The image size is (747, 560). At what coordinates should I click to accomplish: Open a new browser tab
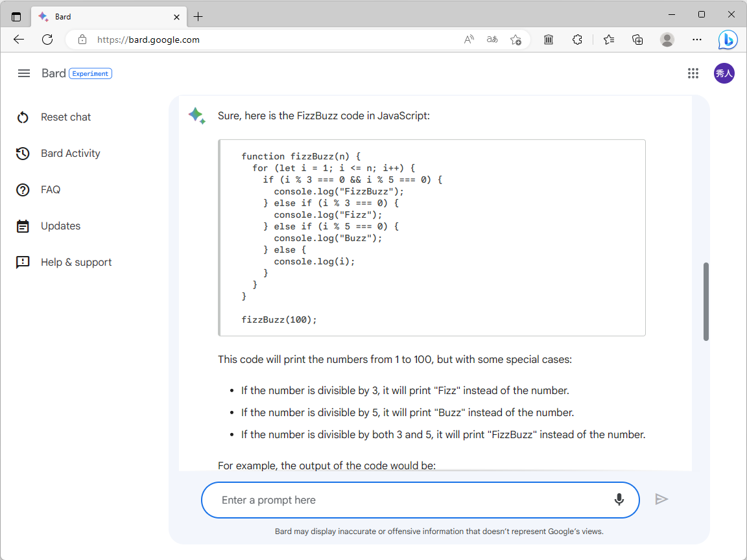[x=198, y=17]
